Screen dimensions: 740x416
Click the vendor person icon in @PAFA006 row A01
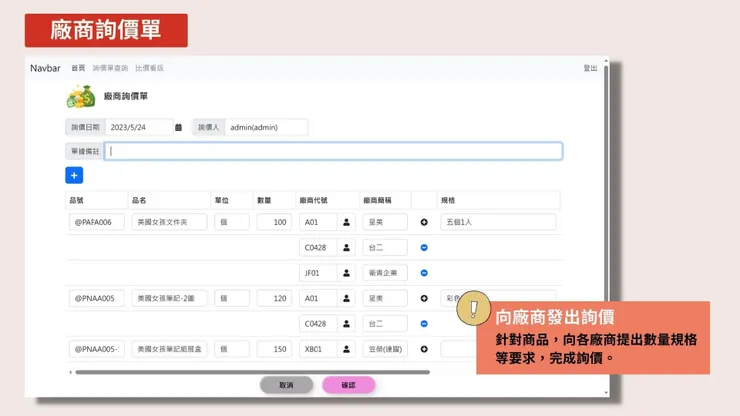(346, 222)
